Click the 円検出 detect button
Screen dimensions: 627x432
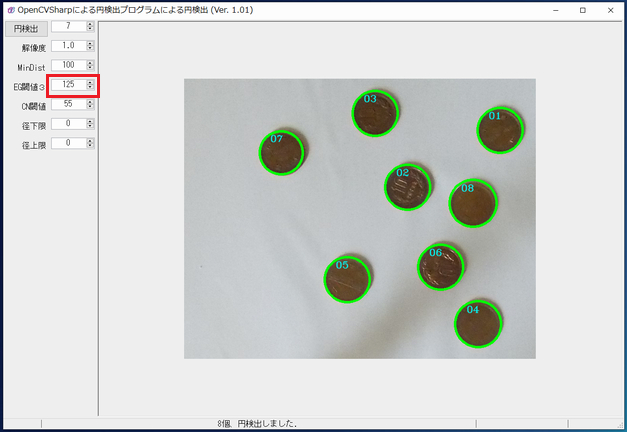coord(26,28)
